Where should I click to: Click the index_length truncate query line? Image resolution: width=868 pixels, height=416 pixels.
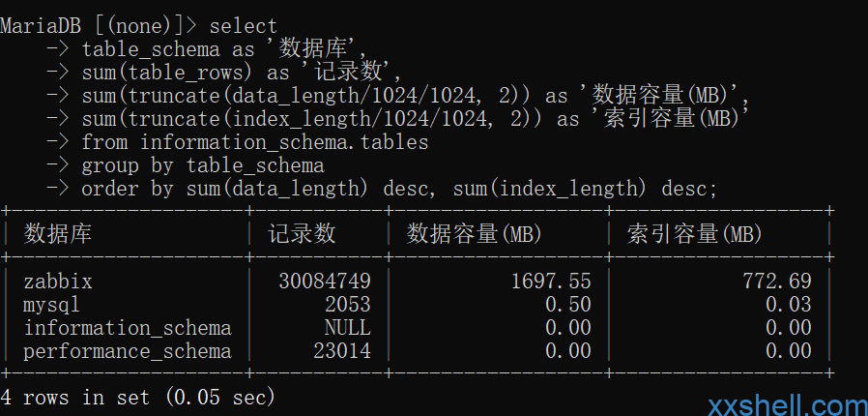pos(416,119)
